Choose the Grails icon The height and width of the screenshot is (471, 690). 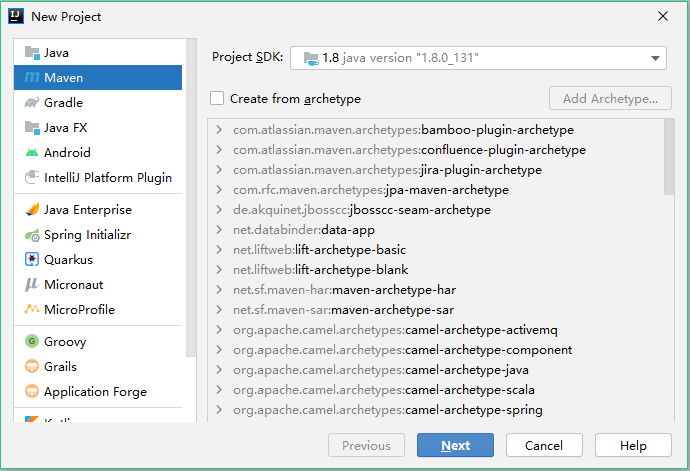[32, 367]
